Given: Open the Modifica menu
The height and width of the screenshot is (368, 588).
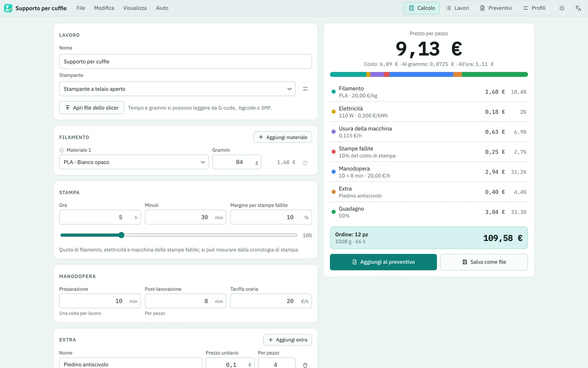Looking at the screenshot, I should [x=104, y=8].
